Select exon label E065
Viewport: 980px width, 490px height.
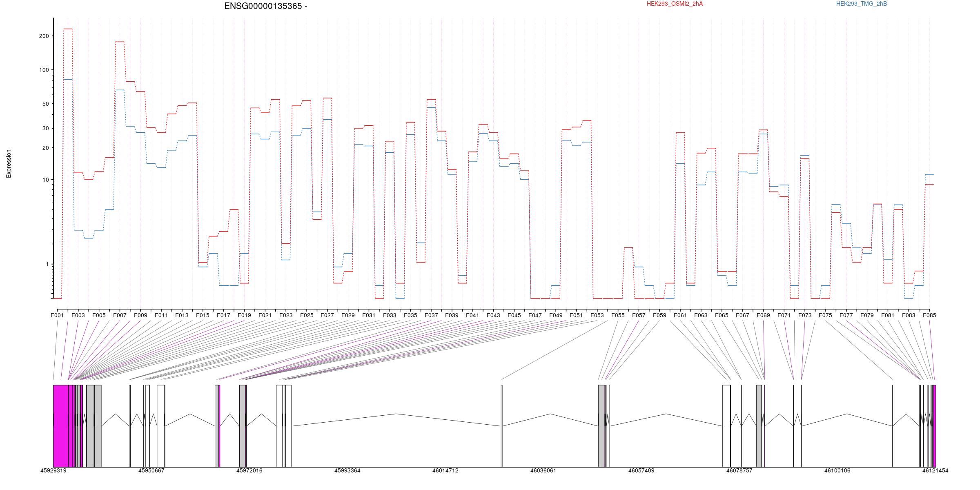coord(722,315)
